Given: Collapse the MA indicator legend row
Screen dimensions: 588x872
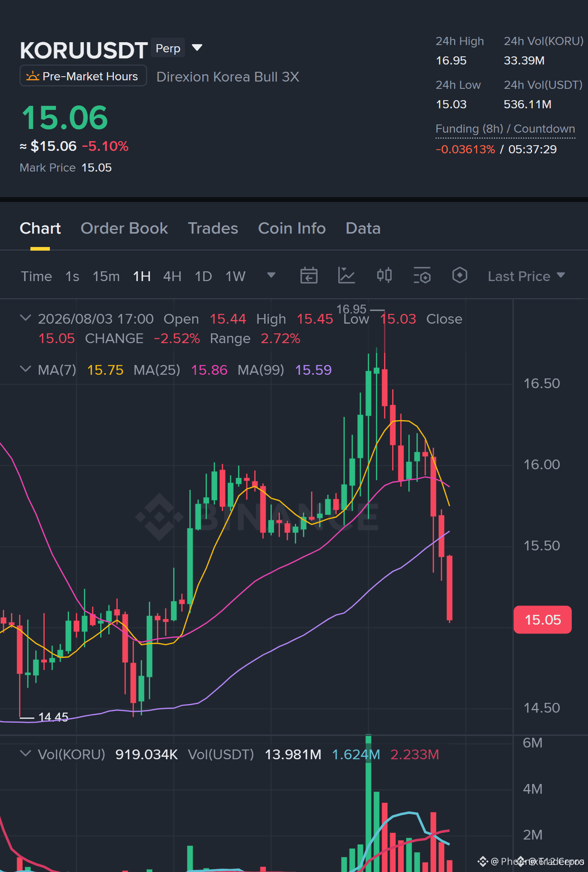Looking at the screenshot, I should 26,369.
